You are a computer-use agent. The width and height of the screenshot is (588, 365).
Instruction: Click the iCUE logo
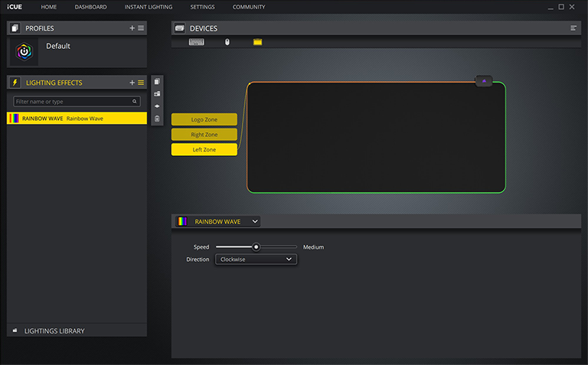(15, 7)
